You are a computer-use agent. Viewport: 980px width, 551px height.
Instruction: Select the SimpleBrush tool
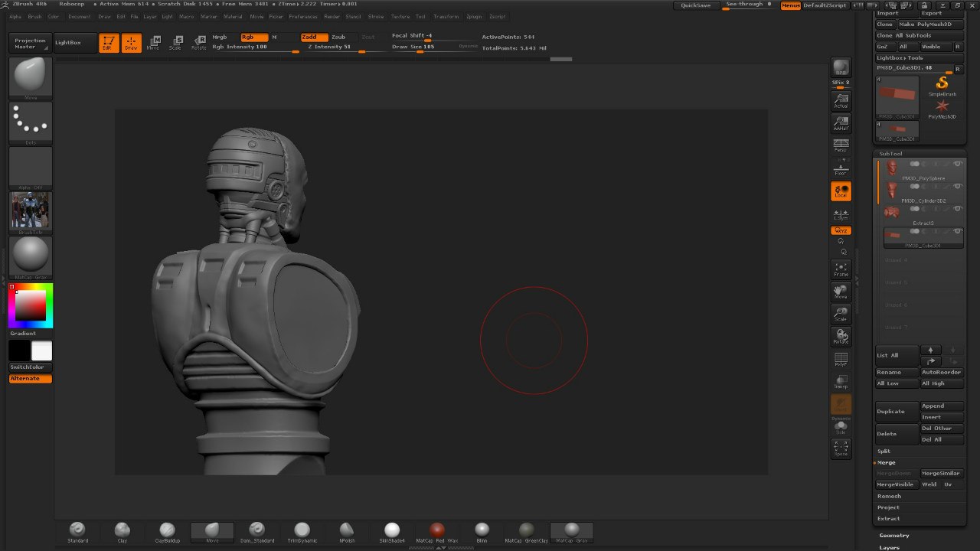click(x=942, y=86)
